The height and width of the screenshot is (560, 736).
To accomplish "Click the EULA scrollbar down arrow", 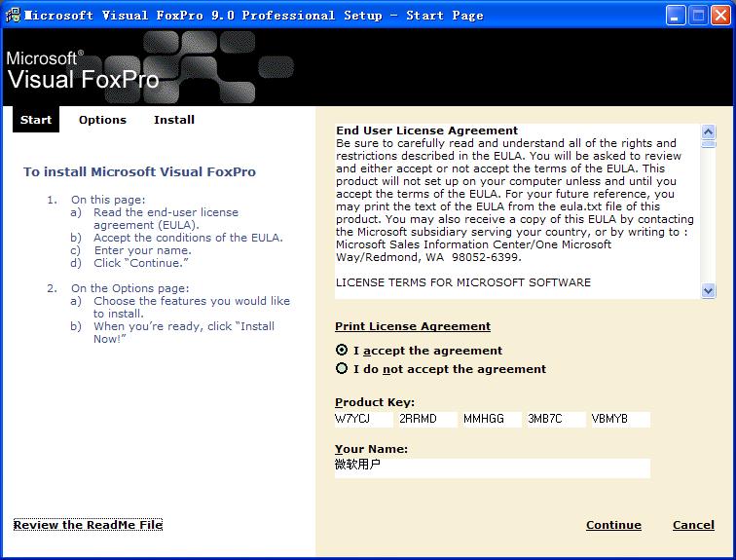I will click(x=708, y=290).
